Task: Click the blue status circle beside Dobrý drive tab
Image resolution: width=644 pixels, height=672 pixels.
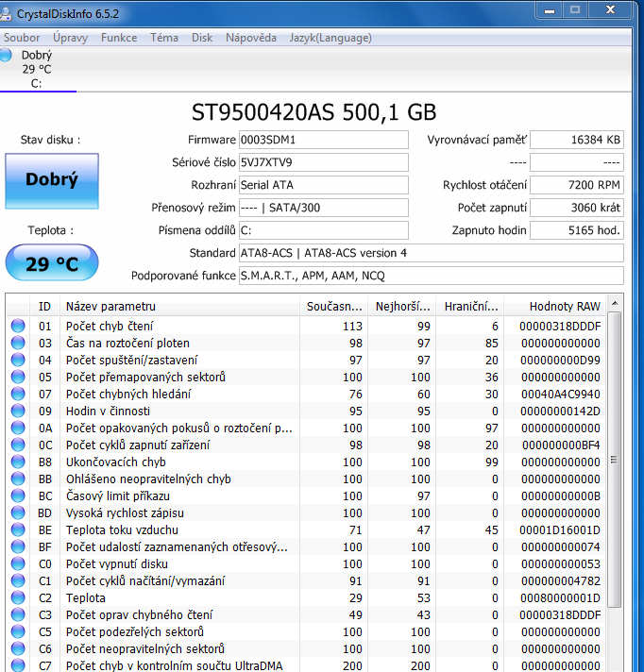Action: click(6, 55)
